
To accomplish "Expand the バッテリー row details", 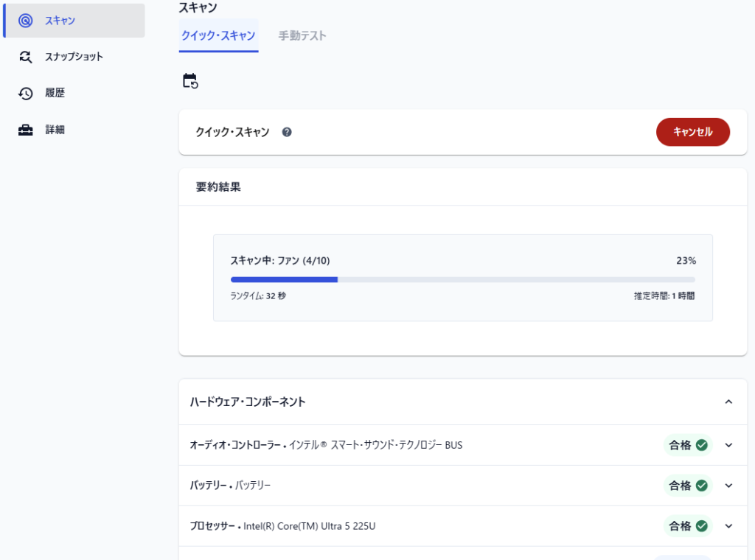I will (728, 486).
